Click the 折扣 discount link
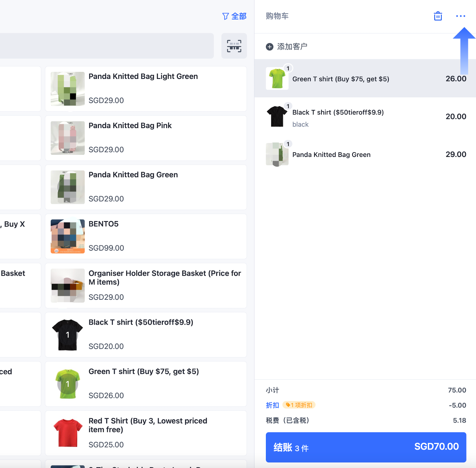Image resolution: width=476 pixels, height=468 pixels. point(272,405)
